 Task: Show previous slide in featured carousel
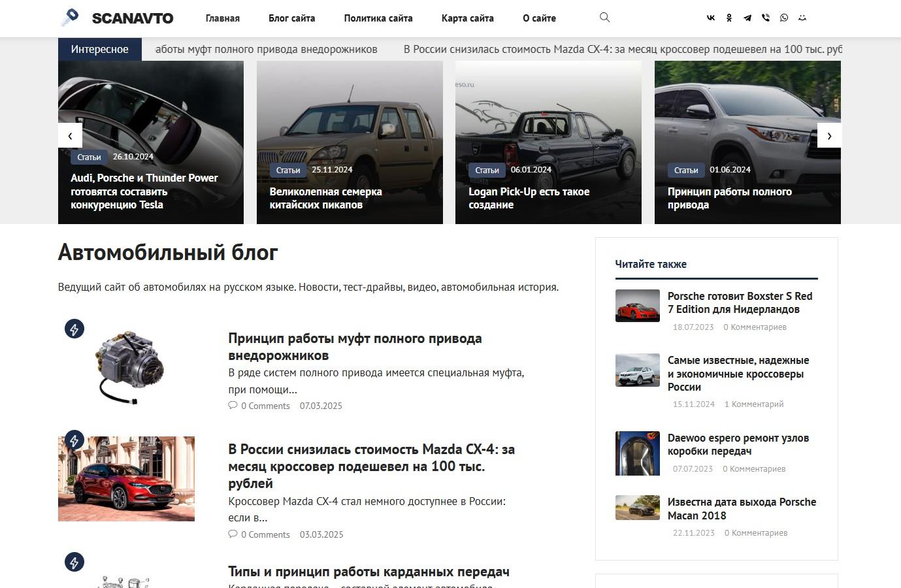[x=70, y=136]
